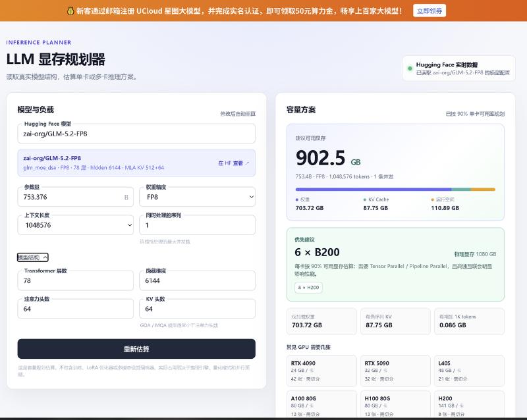The height and width of the screenshot is (420, 527).
Task: Focus the 注意力头数 field showing 64
Action: click(x=76, y=309)
